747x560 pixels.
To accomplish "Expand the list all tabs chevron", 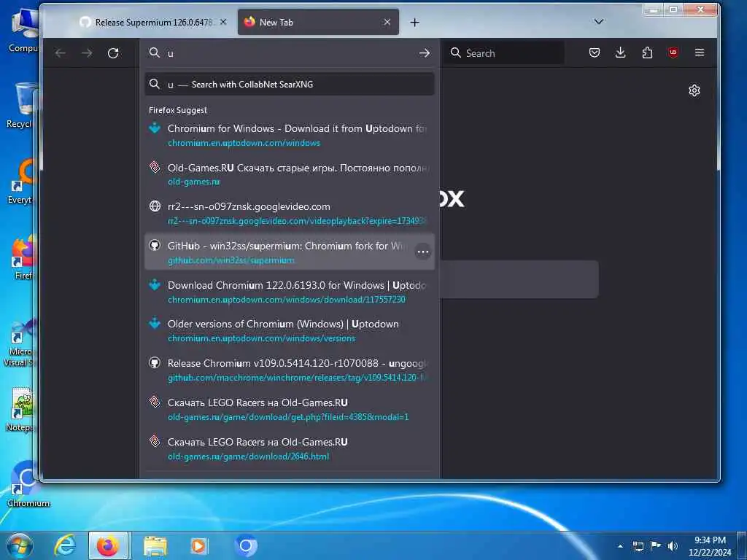I will click(x=599, y=21).
